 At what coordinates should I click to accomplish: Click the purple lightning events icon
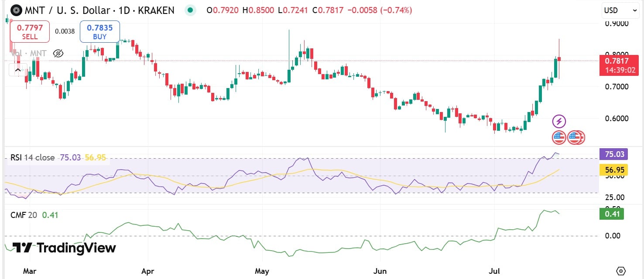coord(559,120)
